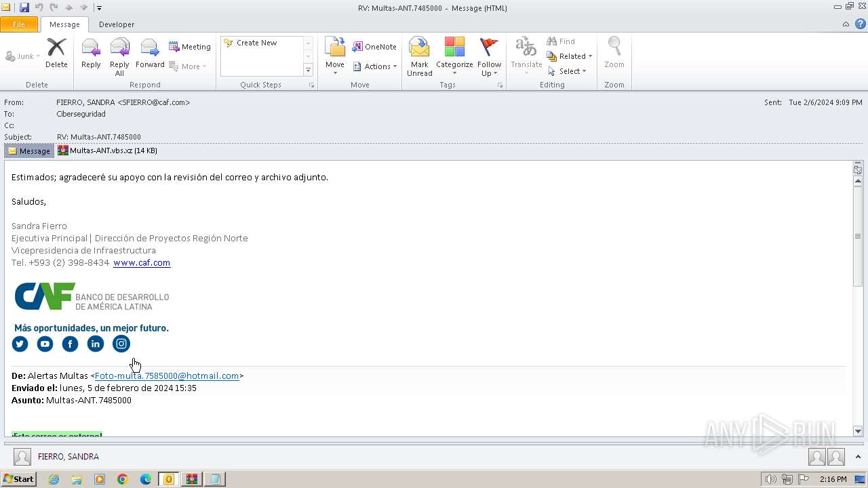Create a Meeting reply
Viewport: 868px width, 488px height.
coord(190,47)
